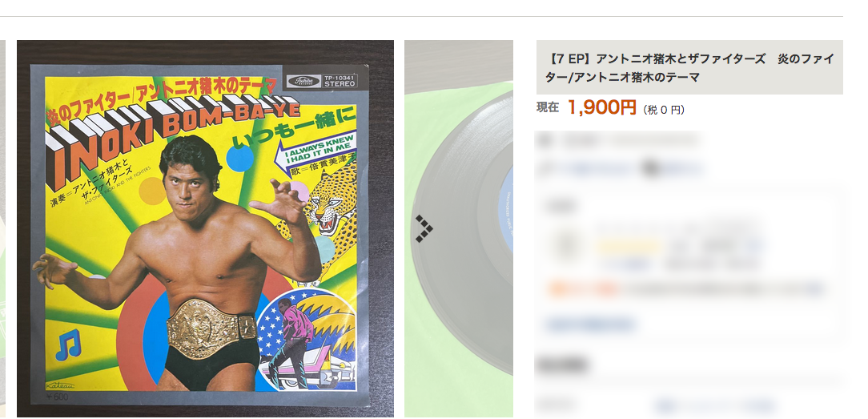Click the blue arrow with English song title
The image size is (868, 419).
click(315, 151)
